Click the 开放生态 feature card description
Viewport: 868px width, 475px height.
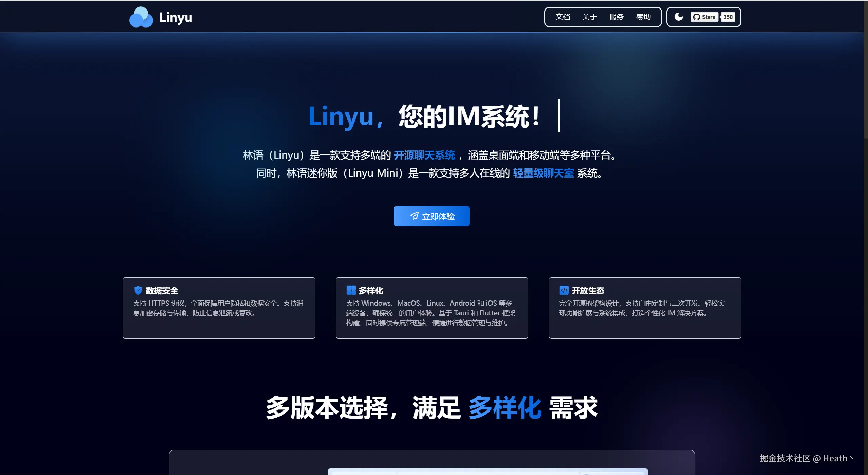click(x=641, y=308)
